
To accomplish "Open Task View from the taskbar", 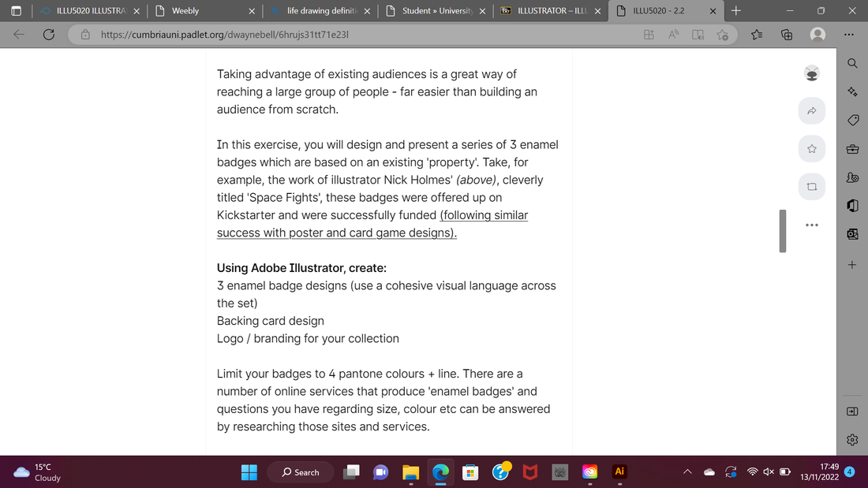I will (x=351, y=472).
